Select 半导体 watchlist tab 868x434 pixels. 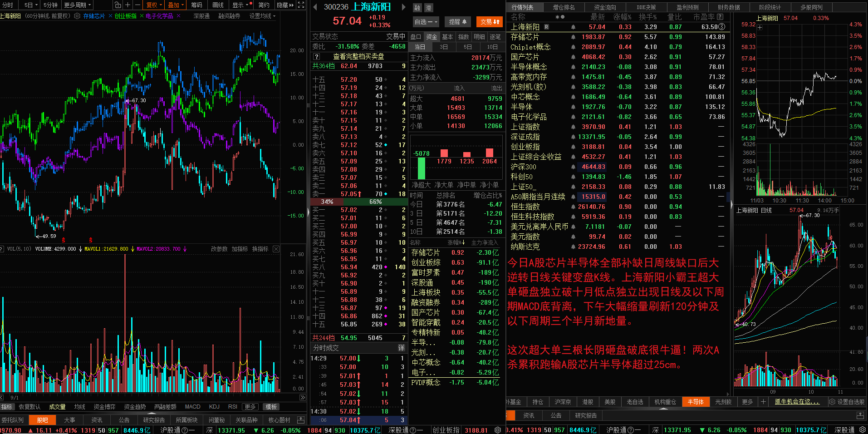click(695, 402)
